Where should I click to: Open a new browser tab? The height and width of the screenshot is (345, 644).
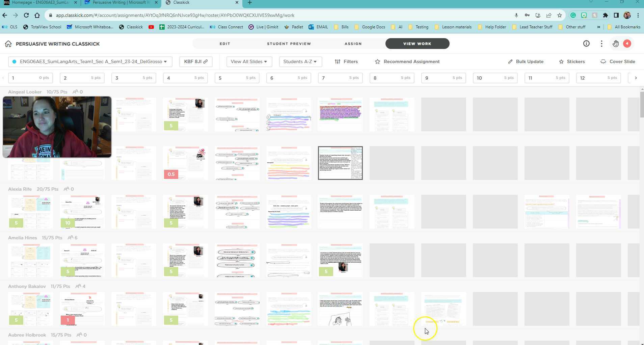[x=249, y=3]
